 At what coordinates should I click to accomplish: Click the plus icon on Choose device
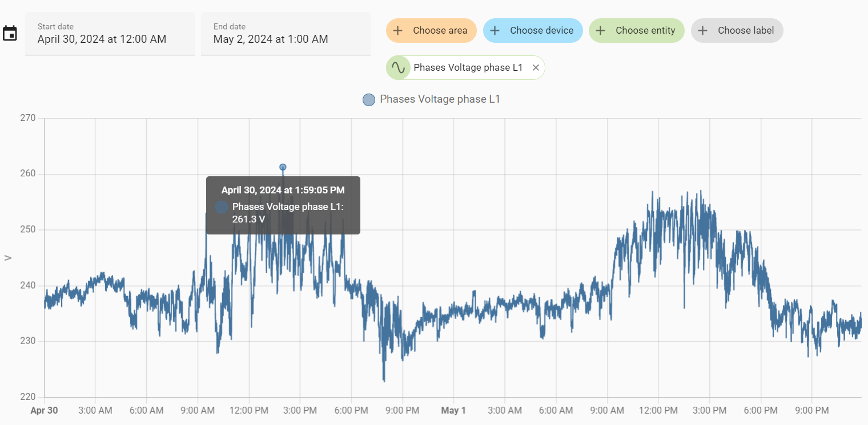pos(495,31)
